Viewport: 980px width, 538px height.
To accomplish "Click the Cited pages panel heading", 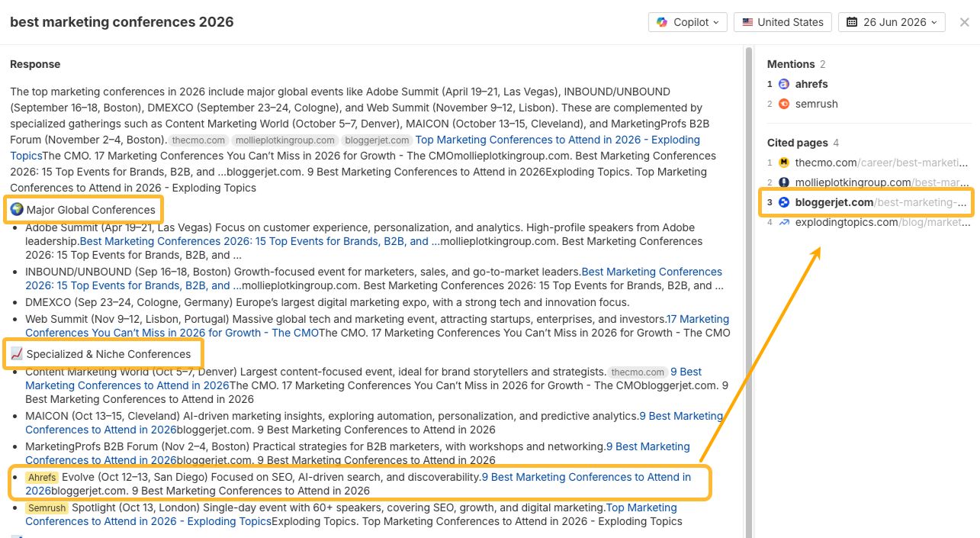I will (x=797, y=143).
